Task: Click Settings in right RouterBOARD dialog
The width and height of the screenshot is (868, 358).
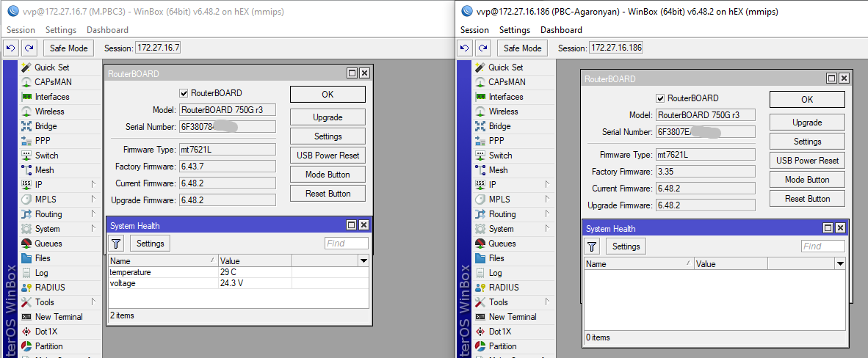Action: (807, 142)
